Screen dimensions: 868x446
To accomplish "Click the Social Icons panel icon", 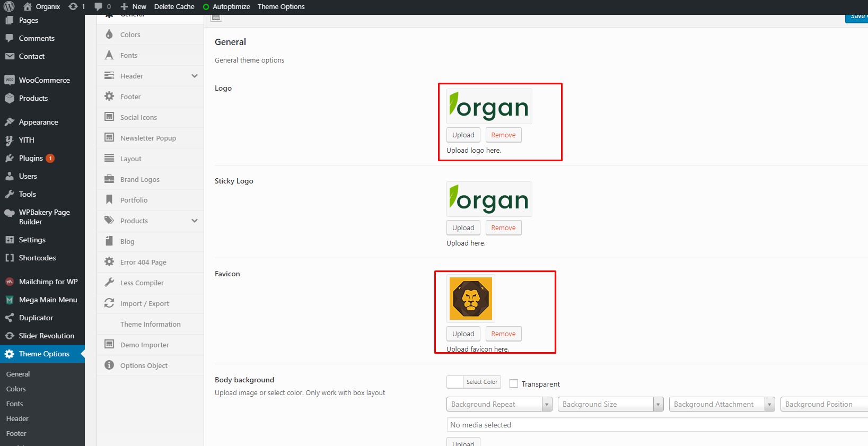I will click(109, 117).
